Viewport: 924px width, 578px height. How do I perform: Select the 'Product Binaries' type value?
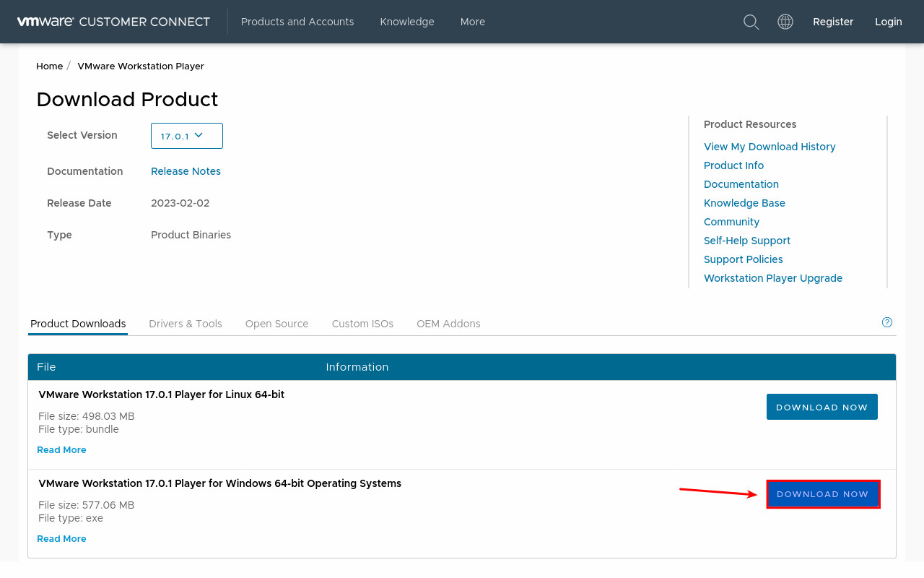(x=191, y=235)
